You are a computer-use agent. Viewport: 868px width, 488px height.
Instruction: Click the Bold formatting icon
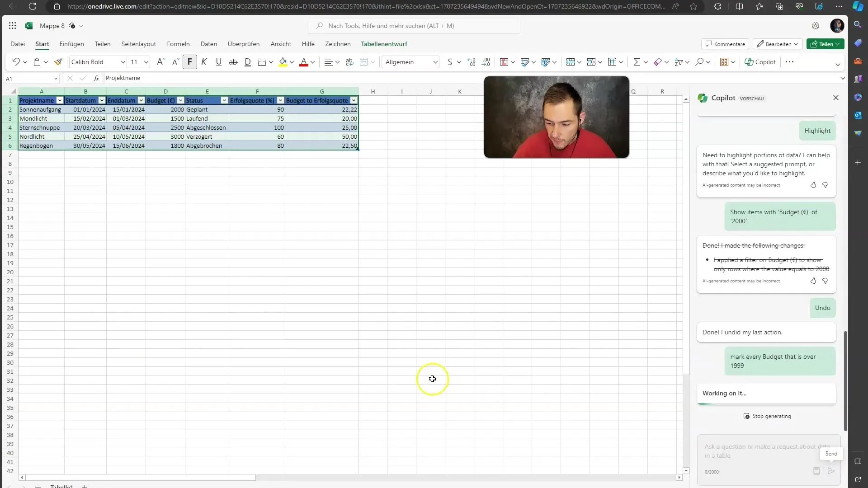pyautogui.click(x=189, y=61)
